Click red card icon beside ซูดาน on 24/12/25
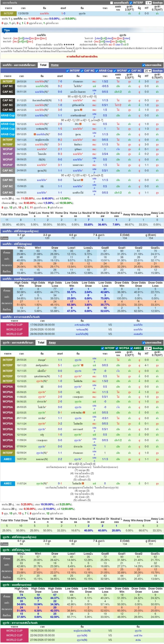Viewport: 164px width, 644px height. (81, 110)
